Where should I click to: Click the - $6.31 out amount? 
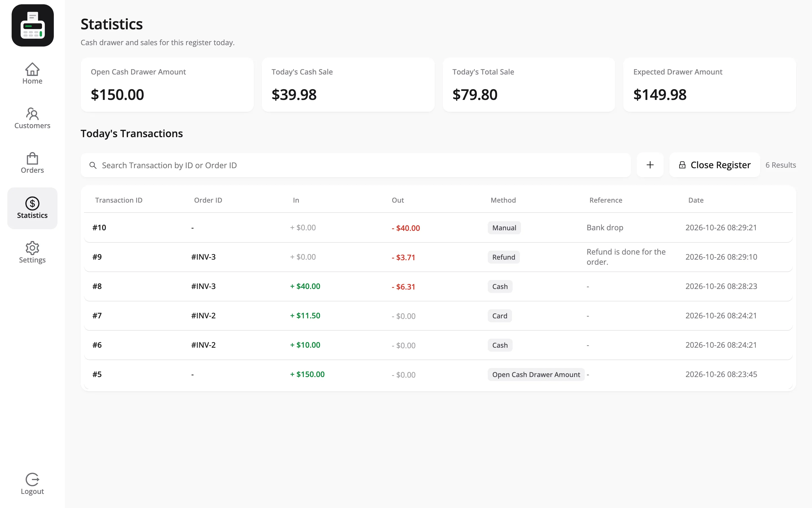pos(403,287)
